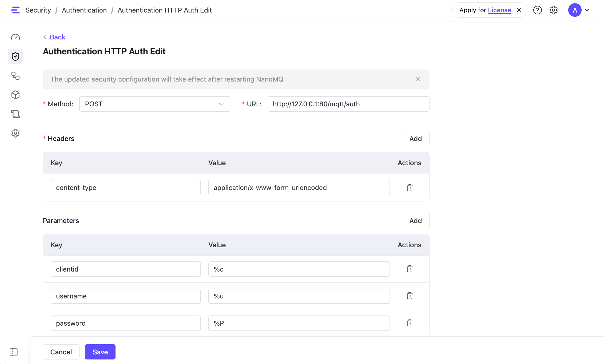Dismiss the NanoMQ restart notice banner

pyautogui.click(x=418, y=79)
